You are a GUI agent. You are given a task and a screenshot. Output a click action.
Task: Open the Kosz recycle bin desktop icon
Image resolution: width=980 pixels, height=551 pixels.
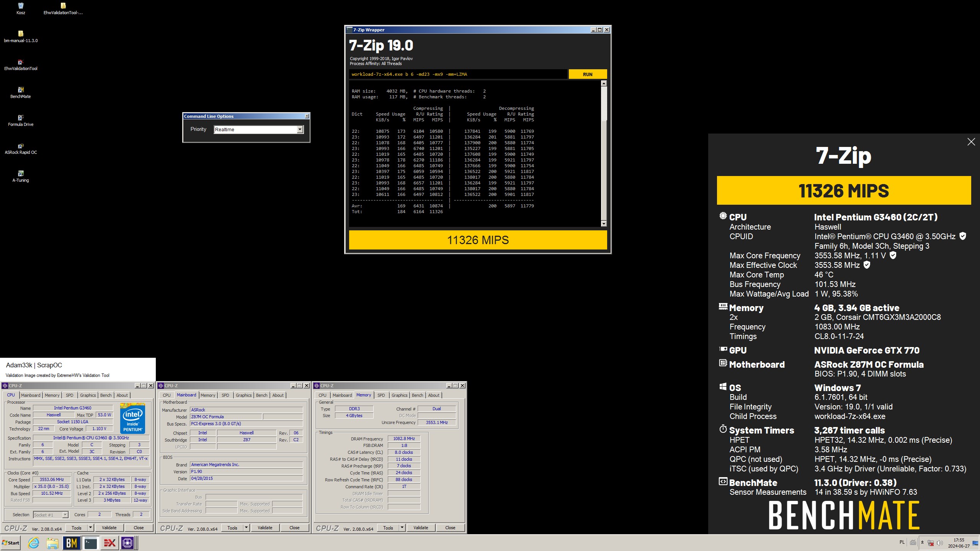[x=21, y=8]
